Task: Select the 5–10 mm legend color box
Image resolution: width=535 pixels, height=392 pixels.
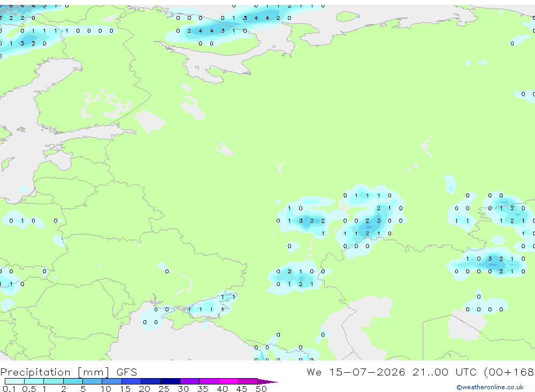Action: pyautogui.click(x=93, y=381)
